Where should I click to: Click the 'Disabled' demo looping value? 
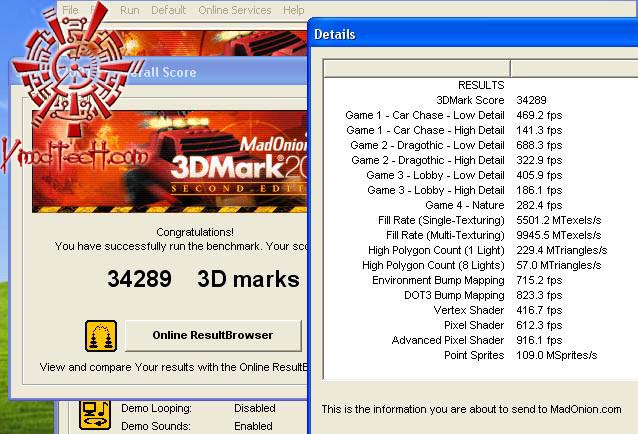(x=255, y=408)
